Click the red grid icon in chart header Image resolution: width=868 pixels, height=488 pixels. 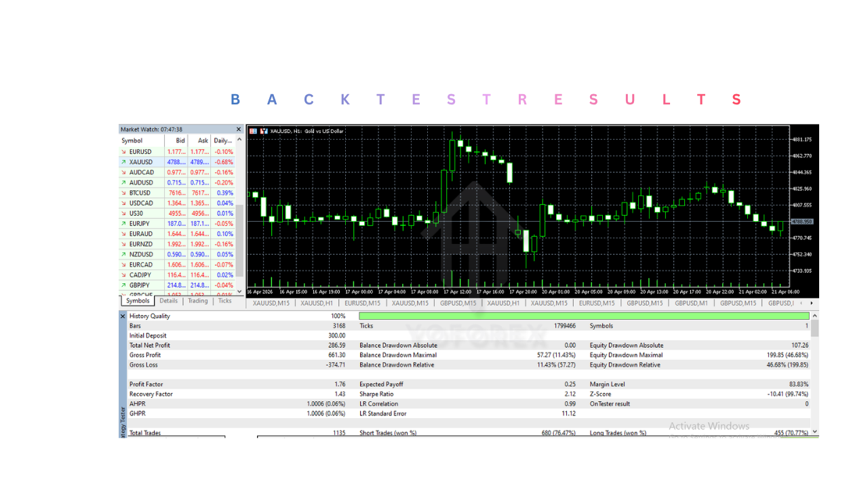[254, 131]
